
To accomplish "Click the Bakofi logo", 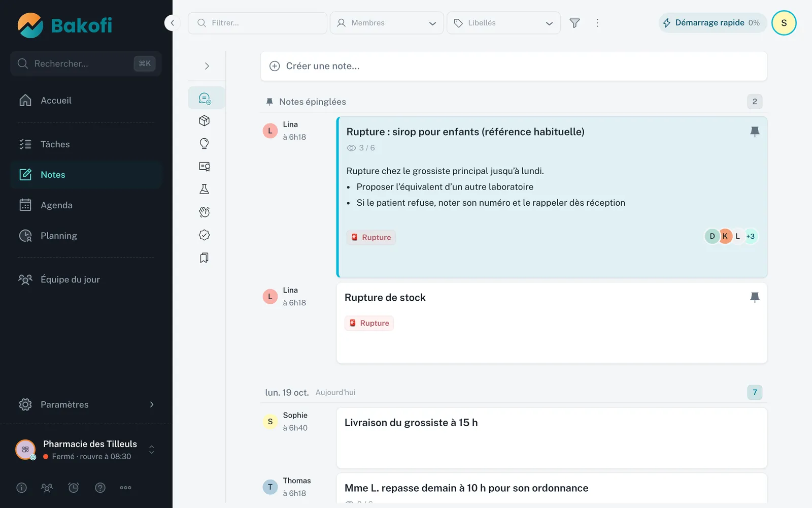I will coord(65,25).
